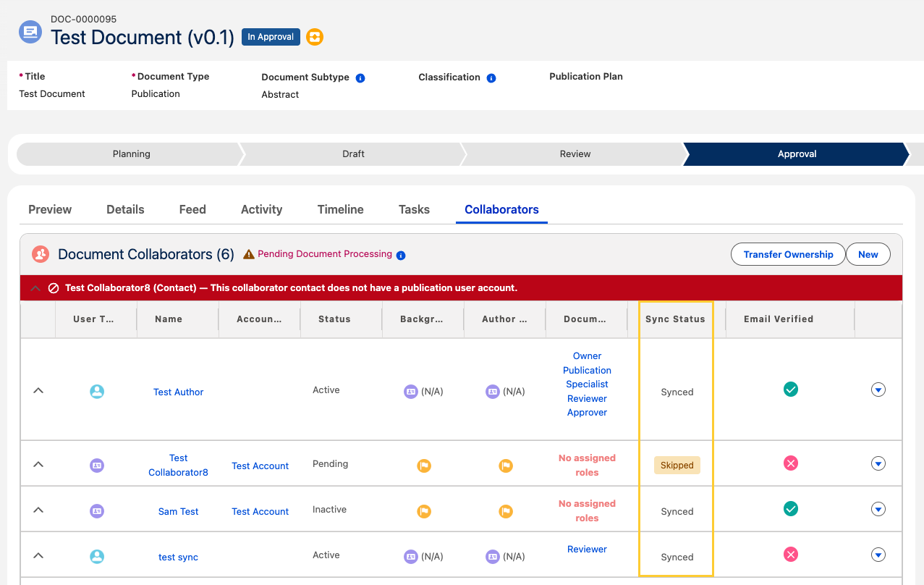The height and width of the screenshot is (585, 924).
Task: Select the Planning stage in path
Action: pos(131,153)
